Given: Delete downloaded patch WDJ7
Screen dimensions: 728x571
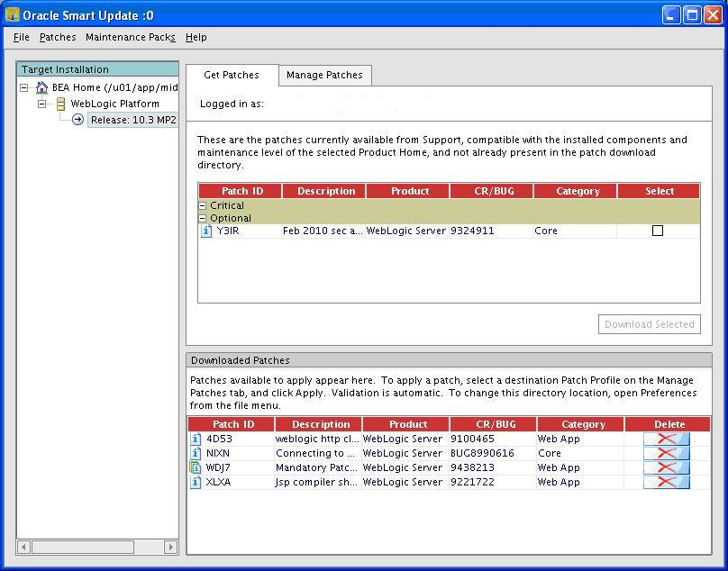Looking at the screenshot, I should 666,468.
